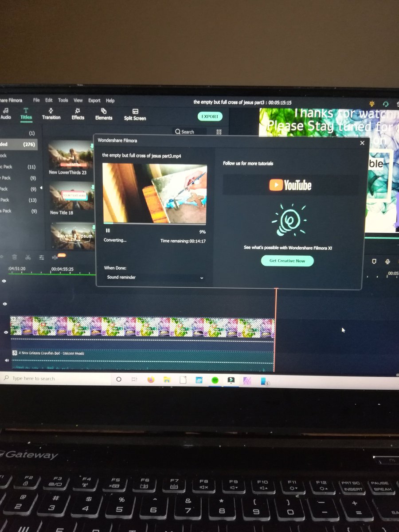Image resolution: width=399 pixels, height=532 pixels.
Task: Click the export progress bar under preview
Action: [x=155, y=223]
